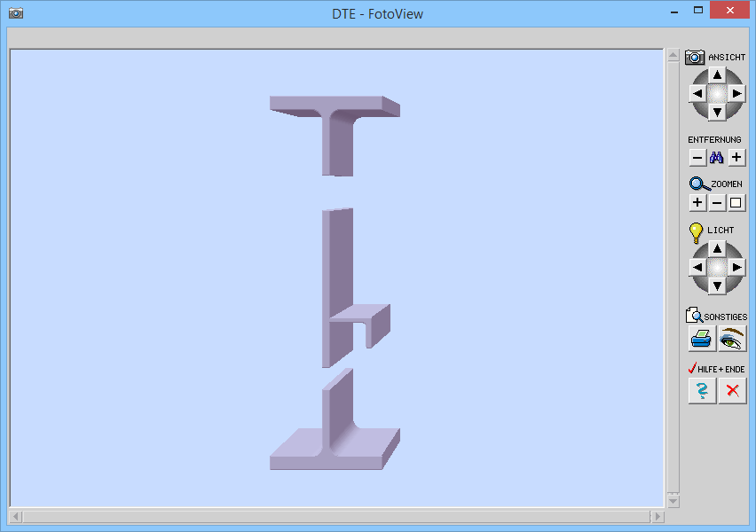
Task: Click the binoculars icon under Entfernung
Action: click(x=717, y=158)
